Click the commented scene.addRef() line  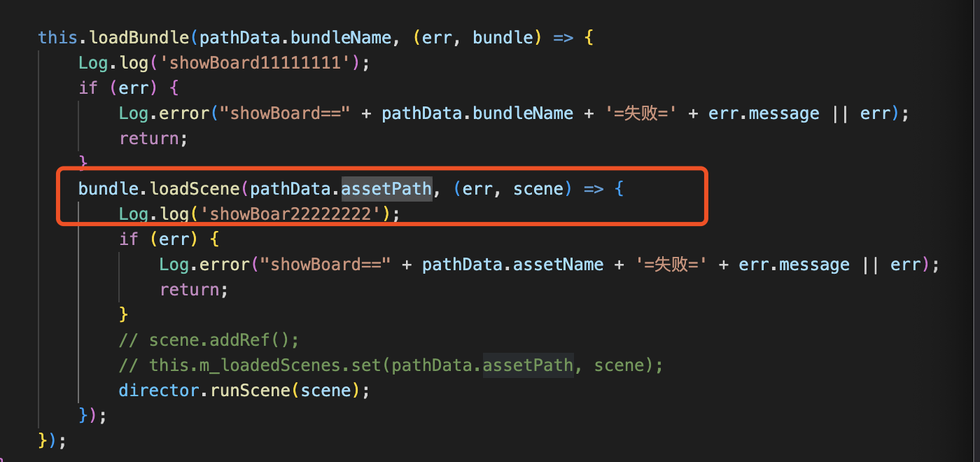[x=209, y=340]
